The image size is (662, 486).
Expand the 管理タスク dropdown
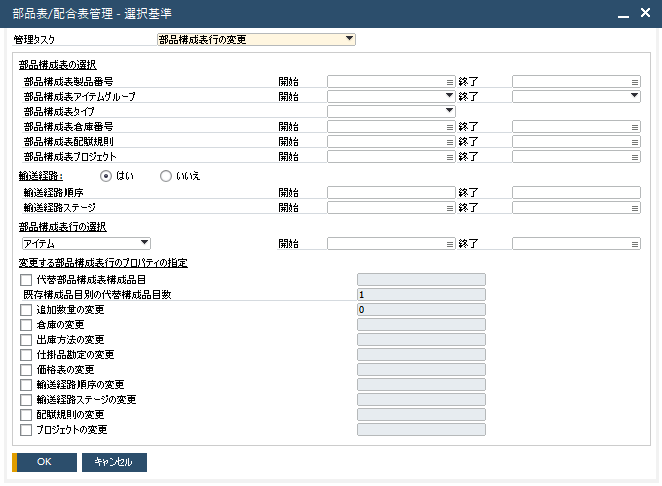(349, 40)
